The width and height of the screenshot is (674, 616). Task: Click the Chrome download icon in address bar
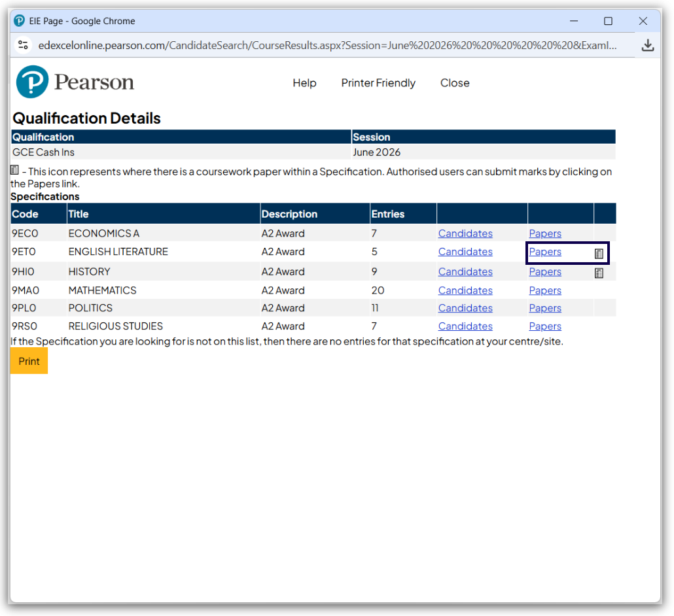tap(647, 45)
